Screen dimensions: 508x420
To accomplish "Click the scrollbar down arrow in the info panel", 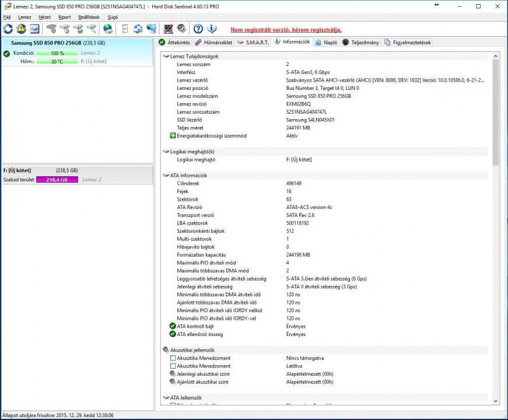I will pos(495,401).
